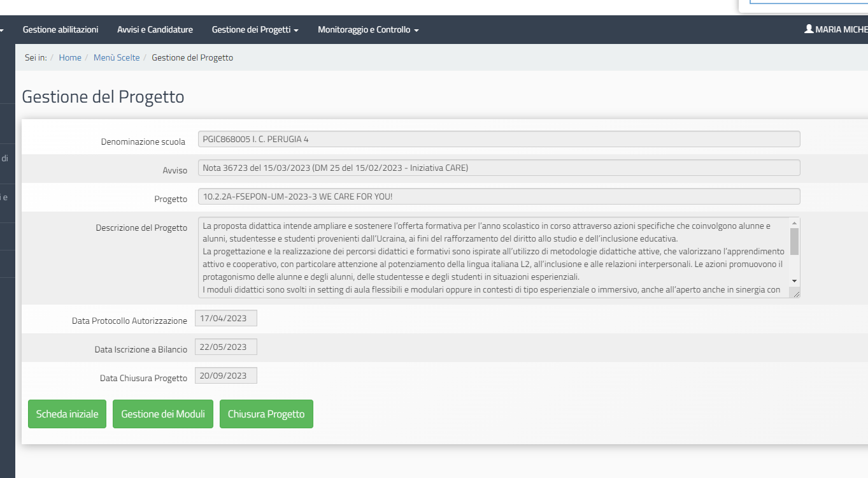Open Gestione dei Moduli

click(x=163, y=414)
